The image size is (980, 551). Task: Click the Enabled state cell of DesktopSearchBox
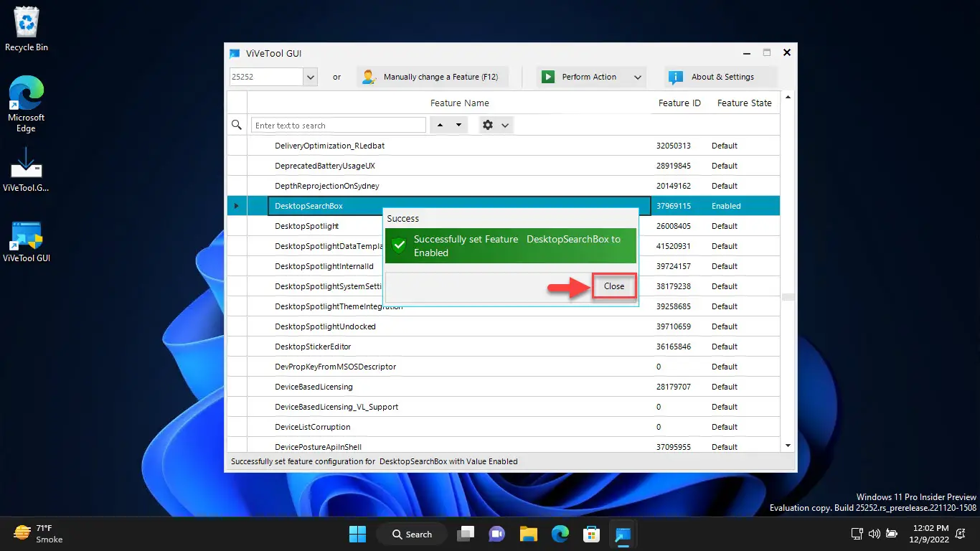tap(743, 206)
